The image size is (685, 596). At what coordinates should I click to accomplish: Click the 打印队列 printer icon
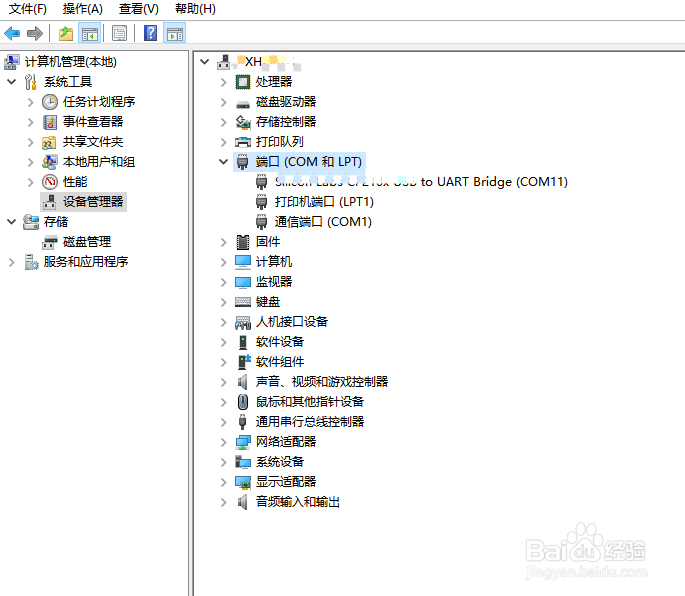[243, 142]
